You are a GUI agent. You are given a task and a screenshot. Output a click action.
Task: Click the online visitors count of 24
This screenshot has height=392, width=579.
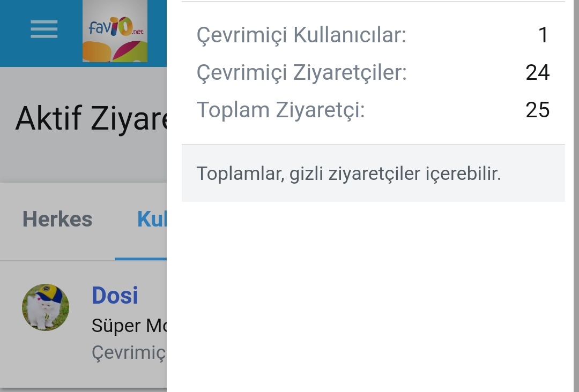[538, 72]
